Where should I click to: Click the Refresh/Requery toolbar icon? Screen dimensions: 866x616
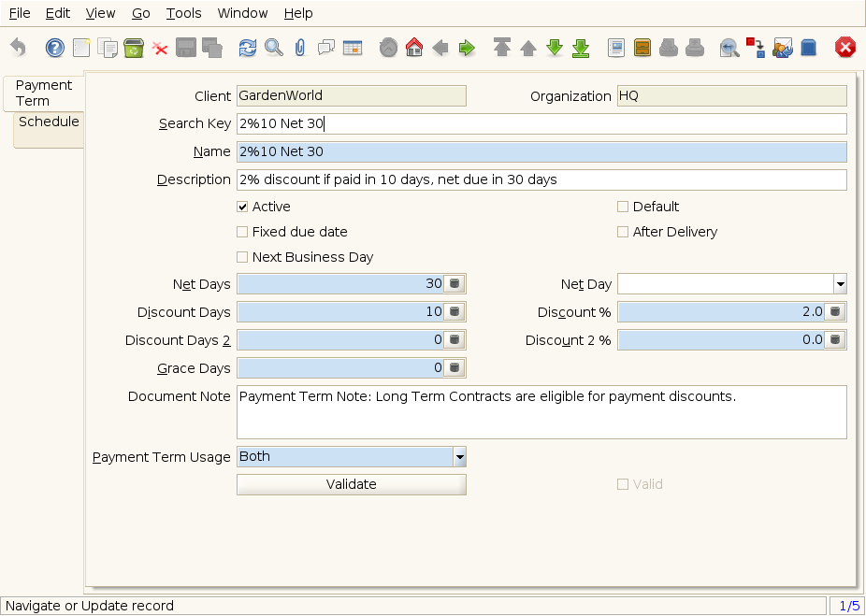click(247, 48)
